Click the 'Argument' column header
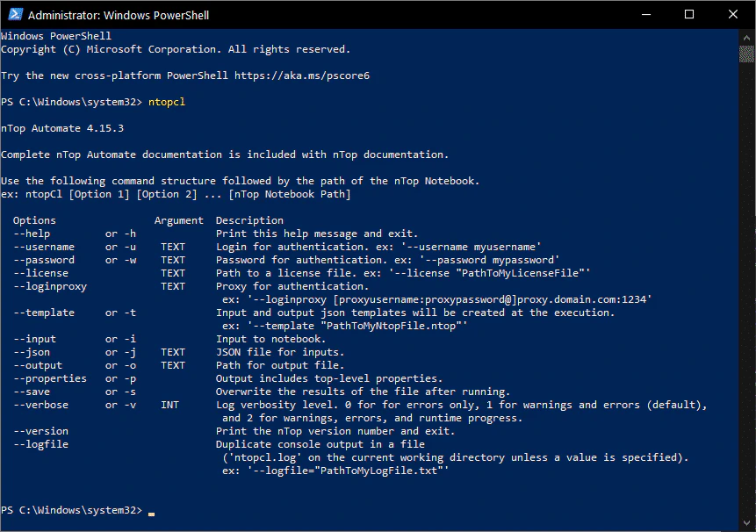The height and width of the screenshot is (532, 756). (179, 220)
